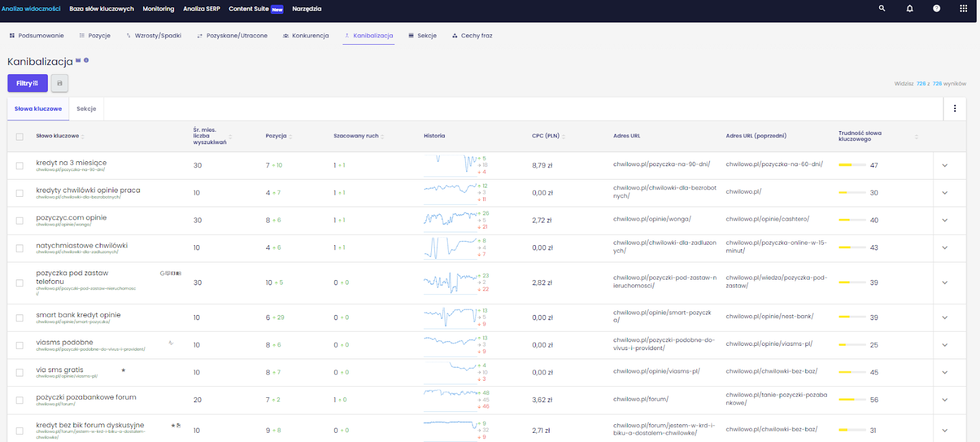The height and width of the screenshot is (442, 980).
Task: Open URL chwilowo.pl/opinie/wonga/
Action: pyautogui.click(x=652, y=219)
